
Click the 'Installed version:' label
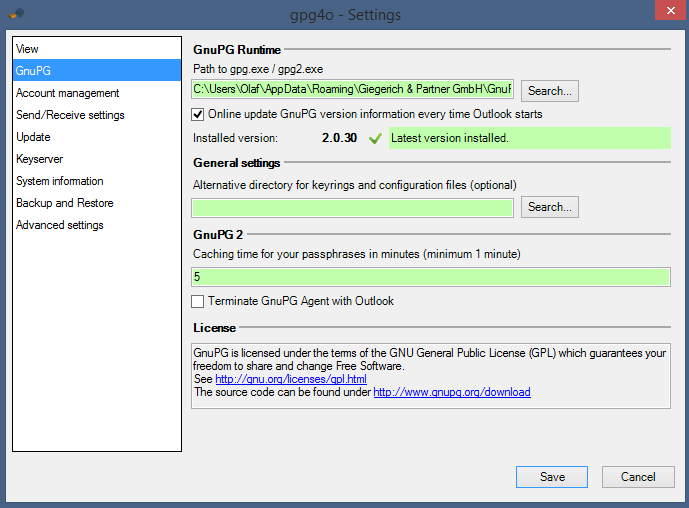tap(235, 138)
